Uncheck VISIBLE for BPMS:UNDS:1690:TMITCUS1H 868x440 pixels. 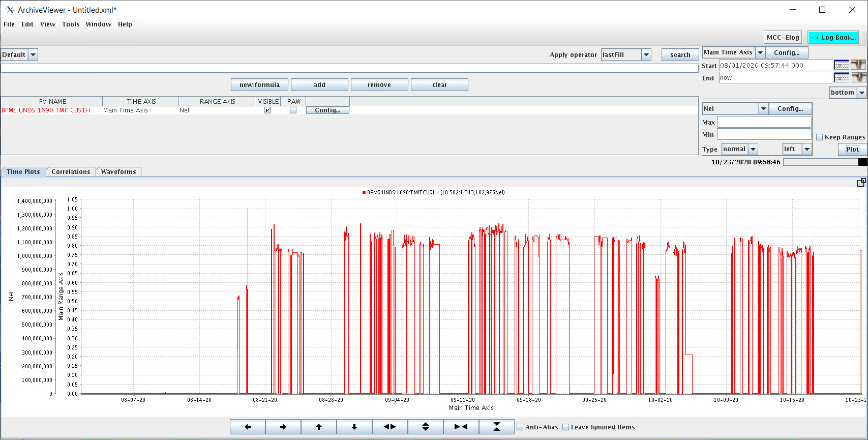point(267,110)
